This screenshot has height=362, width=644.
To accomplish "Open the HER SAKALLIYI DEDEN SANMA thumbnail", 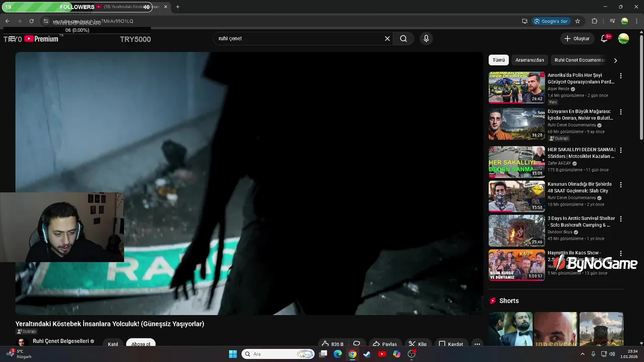I will [517, 162].
